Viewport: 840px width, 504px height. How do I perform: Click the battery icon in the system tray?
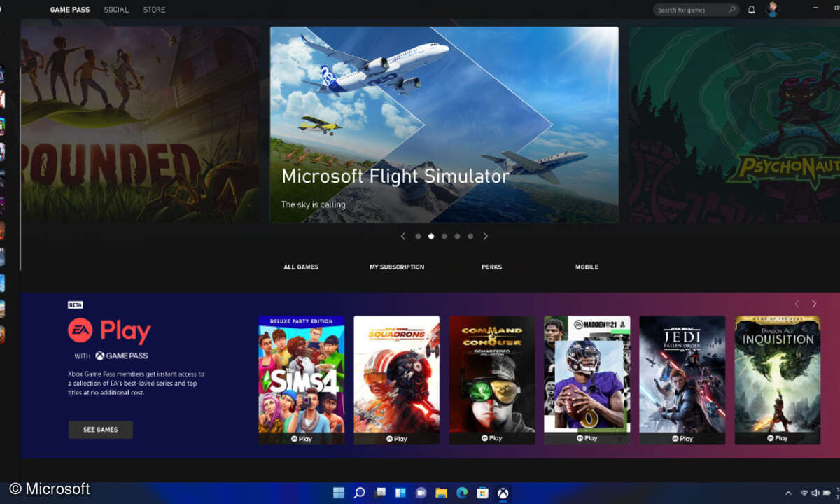pos(828,493)
